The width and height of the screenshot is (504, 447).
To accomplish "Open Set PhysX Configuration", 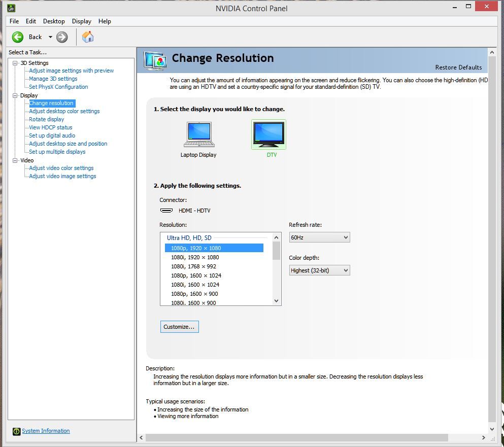I will click(58, 87).
